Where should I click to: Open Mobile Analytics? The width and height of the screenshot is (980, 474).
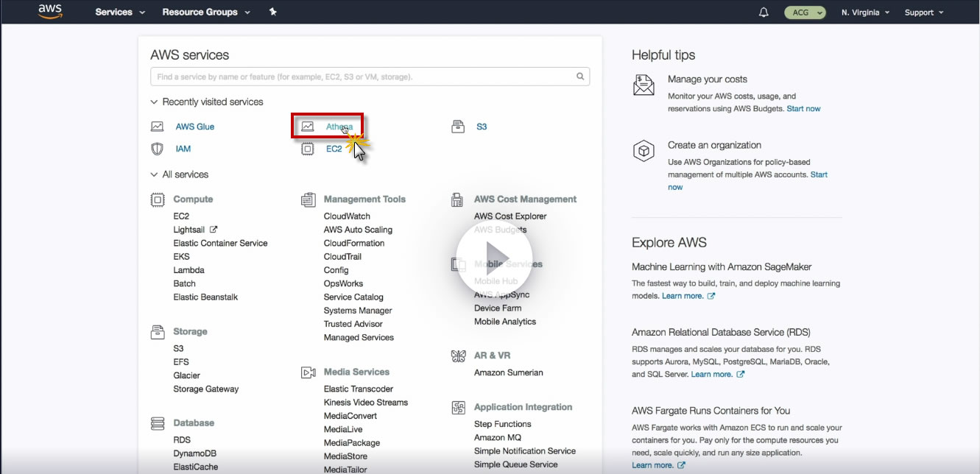pos(505,322)
